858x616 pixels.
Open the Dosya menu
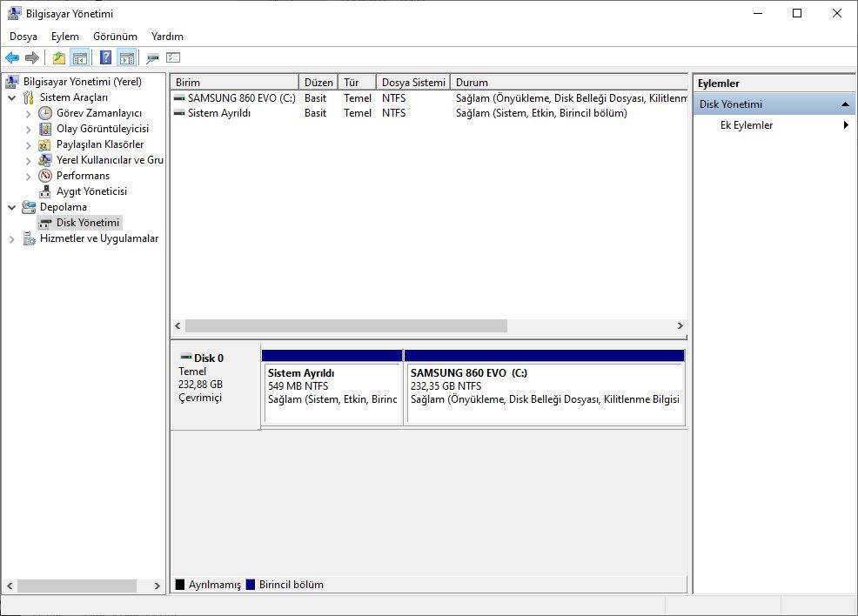(23, 36)
